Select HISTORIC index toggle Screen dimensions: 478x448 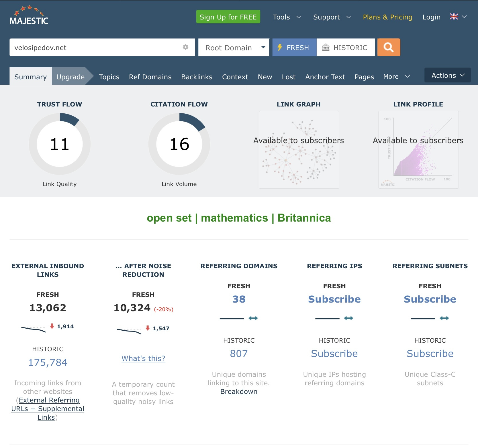[x=346, y=47]
